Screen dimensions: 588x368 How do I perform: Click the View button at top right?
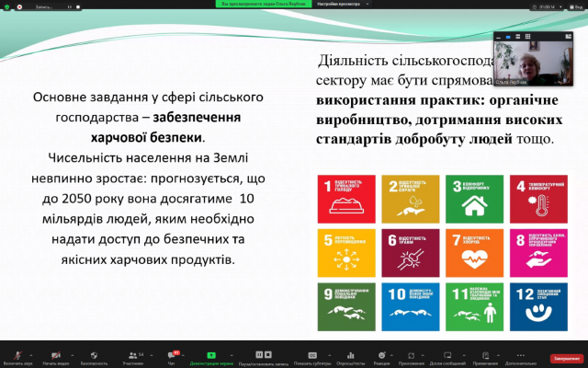576,6
